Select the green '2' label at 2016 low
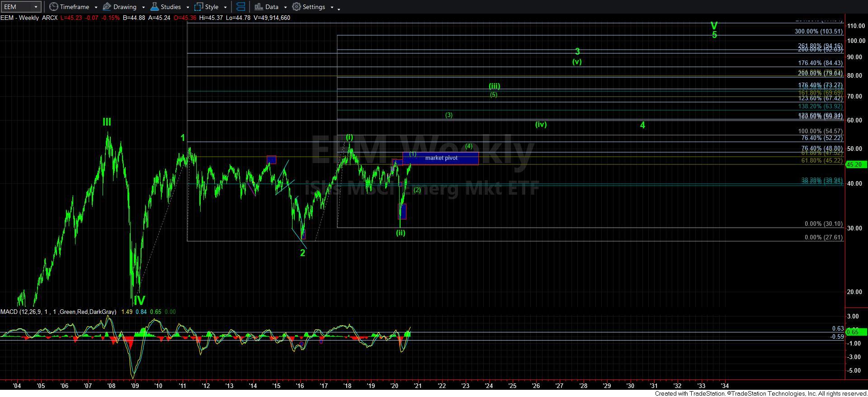This screenshot has width=868, height=397. (x=302, y=253)
